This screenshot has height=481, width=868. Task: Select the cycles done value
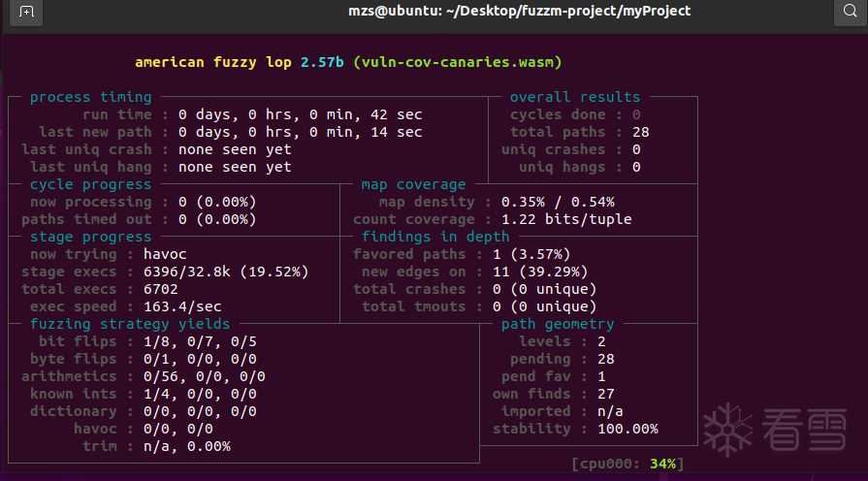636,114
